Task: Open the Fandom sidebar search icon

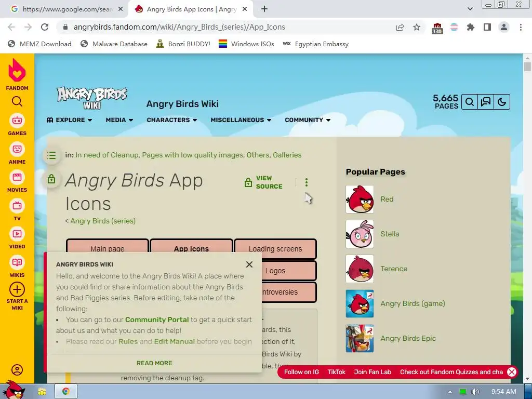Action: [17, 101]
